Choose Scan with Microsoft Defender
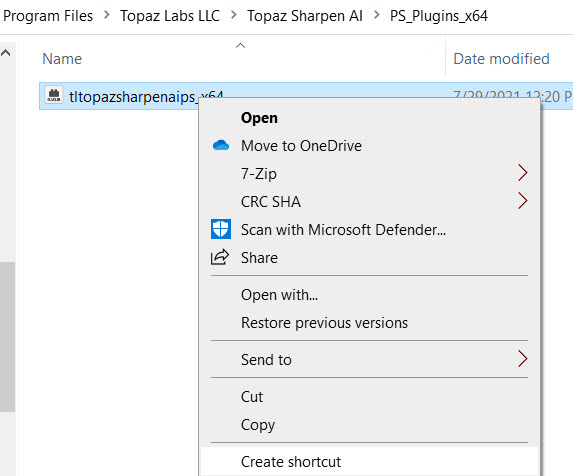 click(369, 229)
